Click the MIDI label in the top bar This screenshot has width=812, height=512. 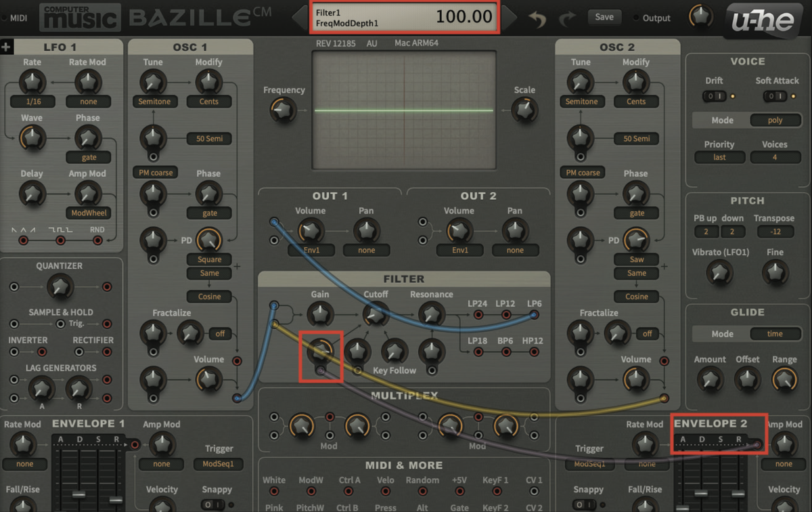[x=18, y=18]
